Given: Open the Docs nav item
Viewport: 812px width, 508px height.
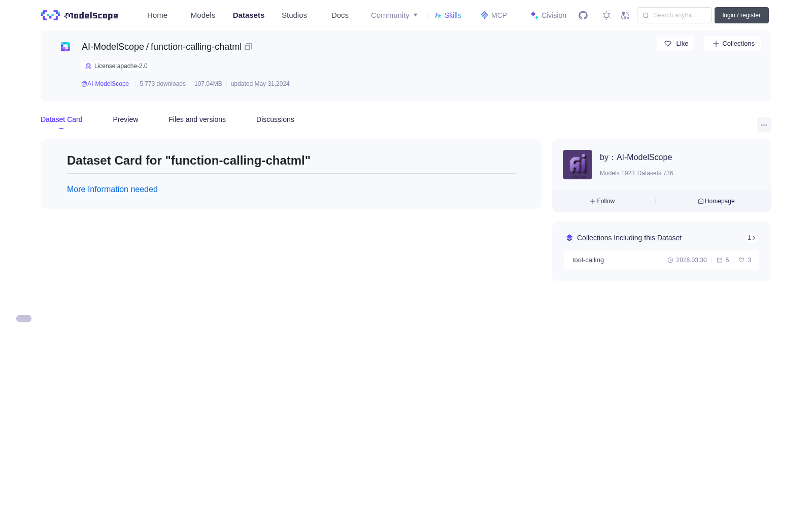Looking at the screenshot, I should coord(340,15).
